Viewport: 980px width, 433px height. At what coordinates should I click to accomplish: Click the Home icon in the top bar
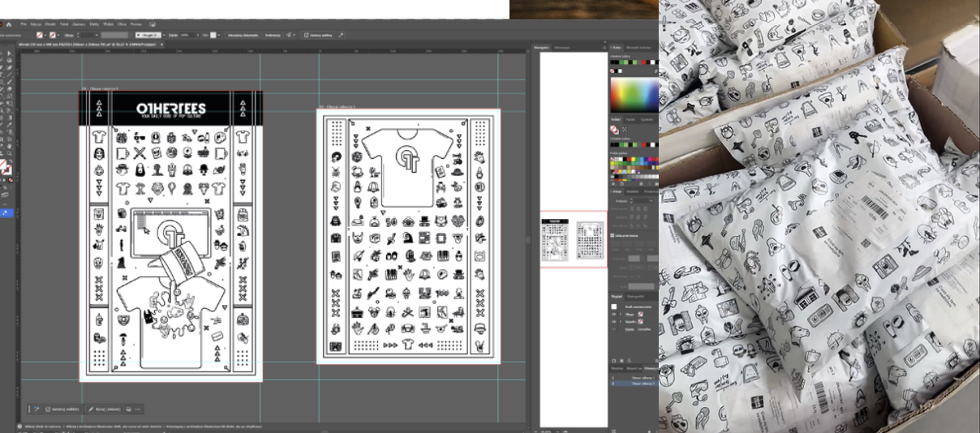9,24
